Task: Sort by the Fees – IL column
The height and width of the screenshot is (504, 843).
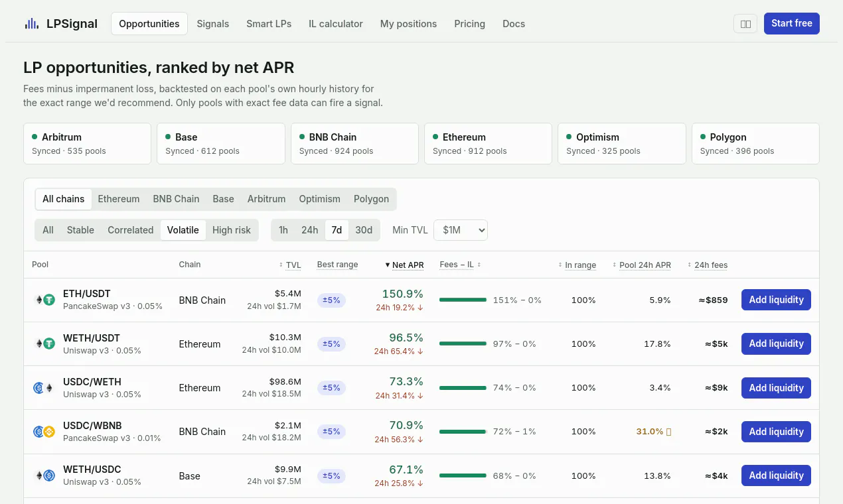Action: pyautogui.click(x=460, y=265)
